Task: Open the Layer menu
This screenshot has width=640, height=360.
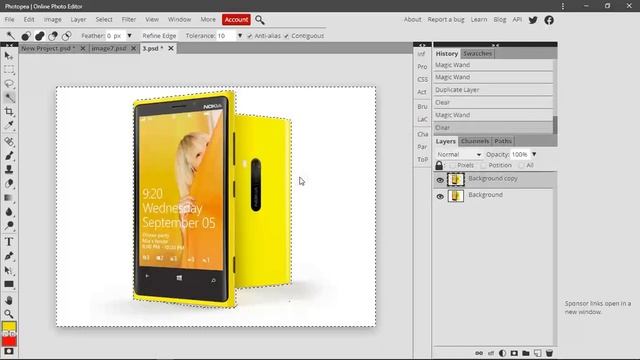Action: tap(78, 20)
